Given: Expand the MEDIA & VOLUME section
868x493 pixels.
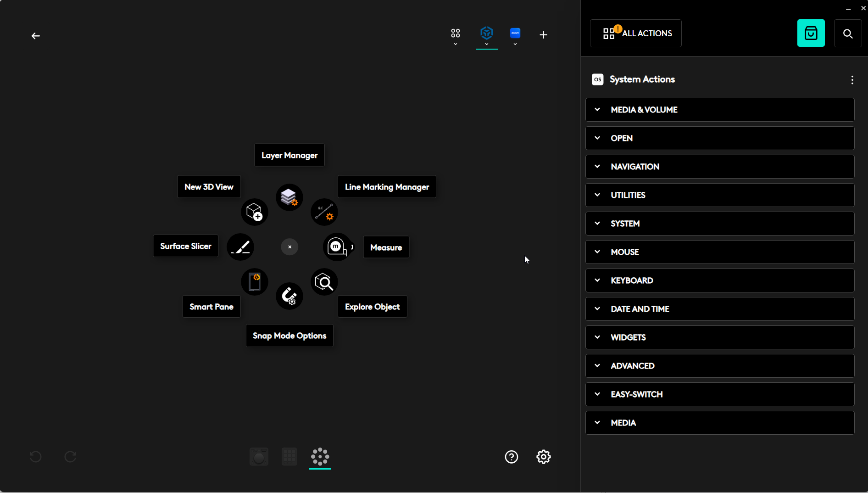Looking at the screenshot, I should click(719, 110).
